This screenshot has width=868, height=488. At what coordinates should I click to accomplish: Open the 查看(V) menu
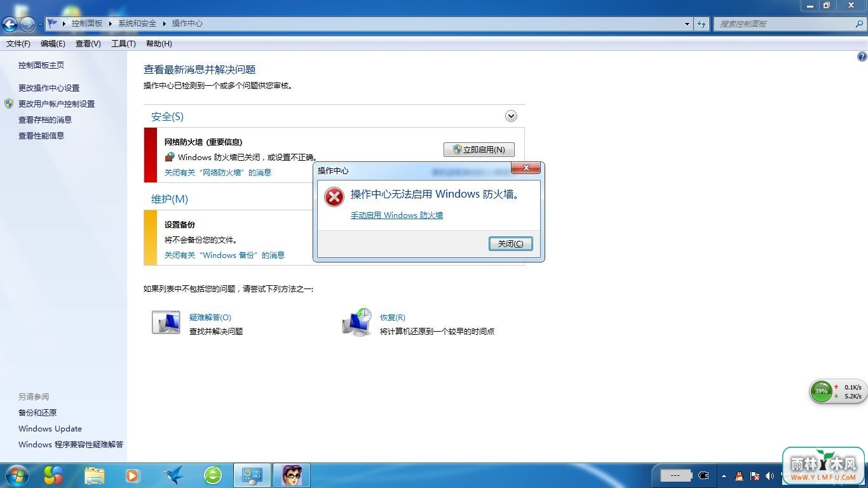[88, 44]
